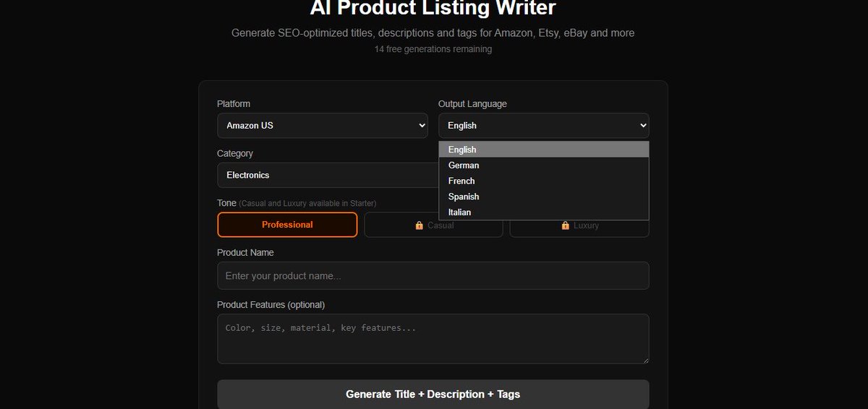Click the Output Language label

coord(472,104)
